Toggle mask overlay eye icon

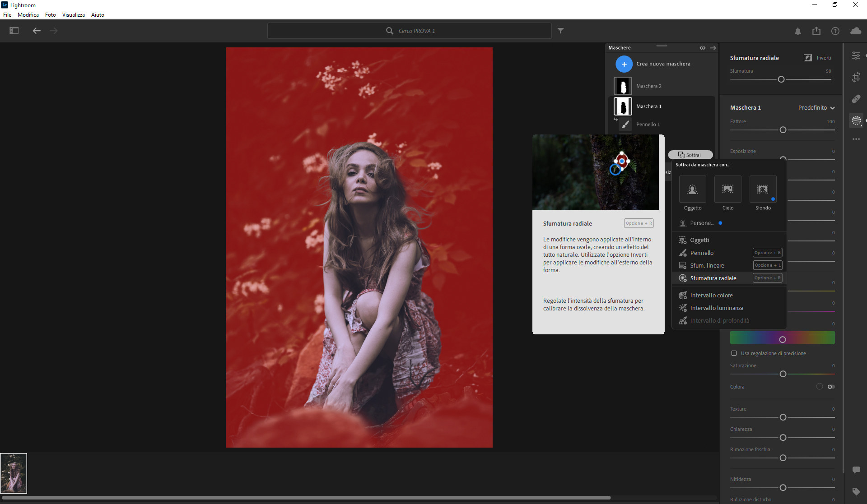tap(702, 48)
